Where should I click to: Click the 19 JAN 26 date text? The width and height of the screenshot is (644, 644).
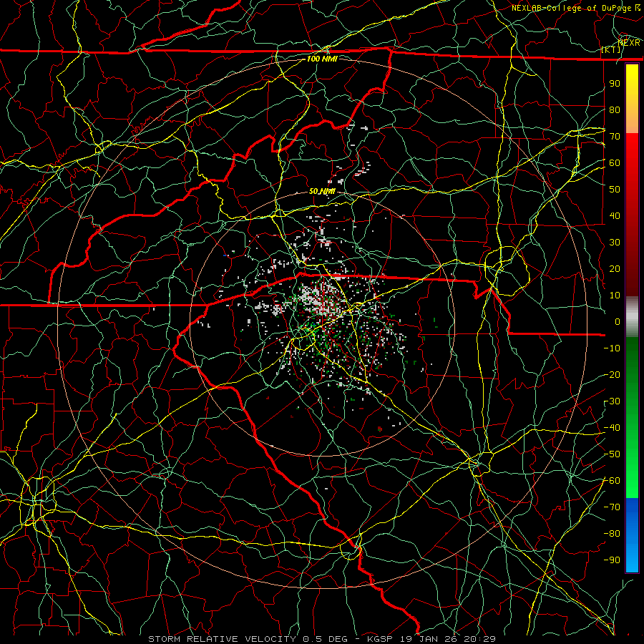point(429,639)
